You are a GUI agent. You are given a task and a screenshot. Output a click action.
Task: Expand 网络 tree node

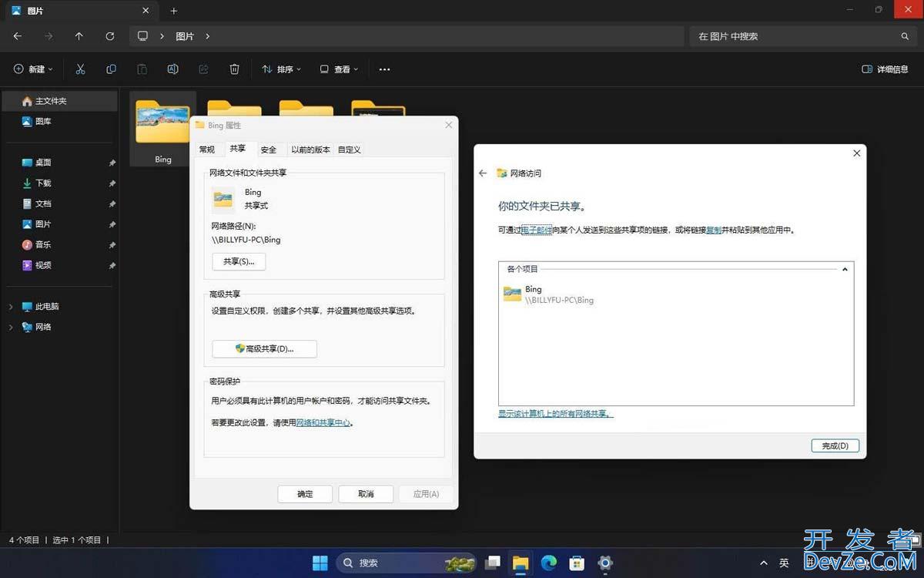point(10,327)
